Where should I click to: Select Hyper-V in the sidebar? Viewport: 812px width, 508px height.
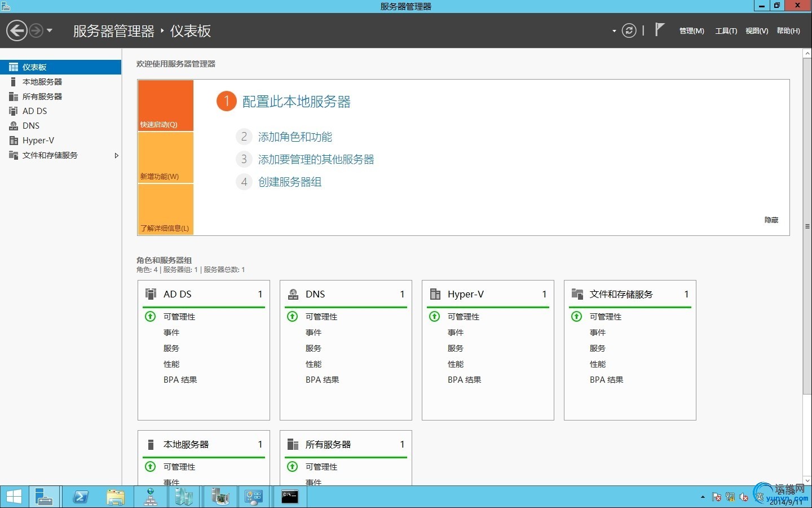[x=60, y=141]
